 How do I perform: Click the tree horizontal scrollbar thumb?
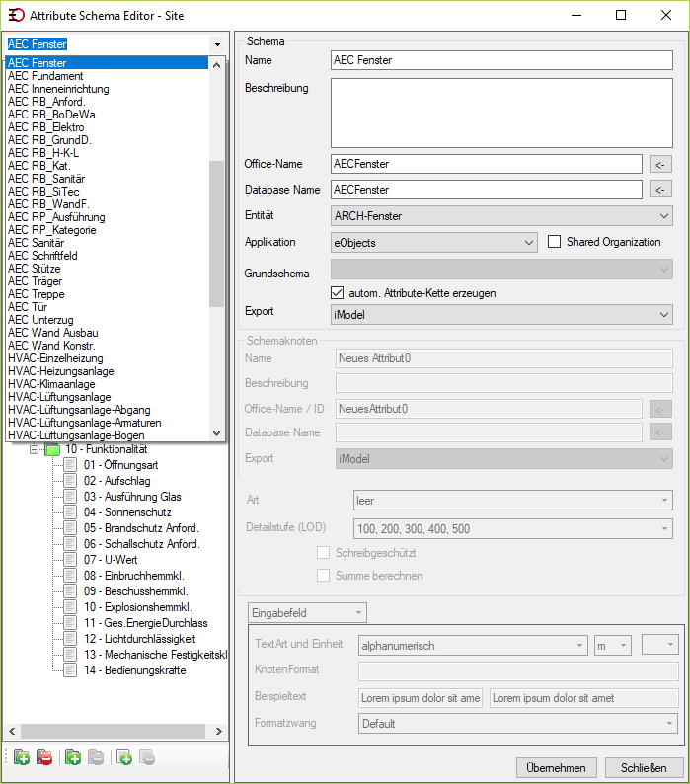(113, 731)
